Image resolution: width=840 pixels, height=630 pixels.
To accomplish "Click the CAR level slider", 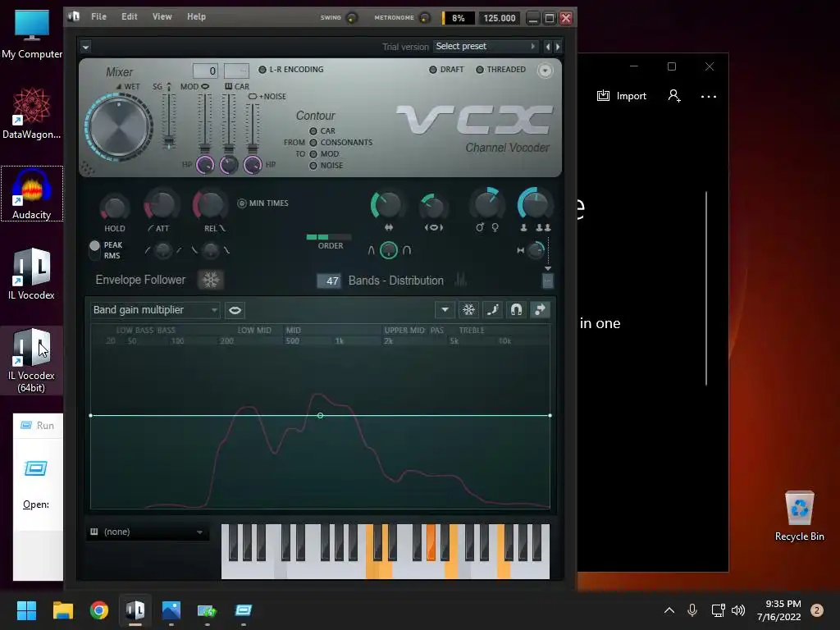I will [229, 125].
